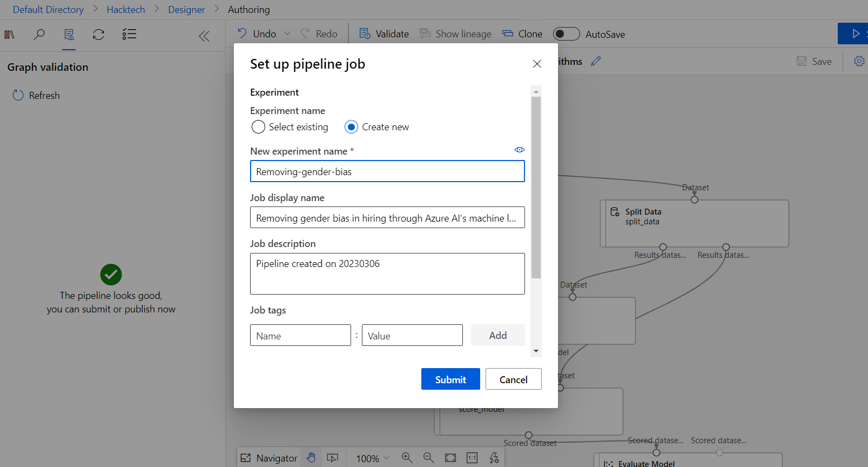Open the bulleted list icon in the left sidebar
The width and height of the screenshot is (868, 467).
(129, 35)
